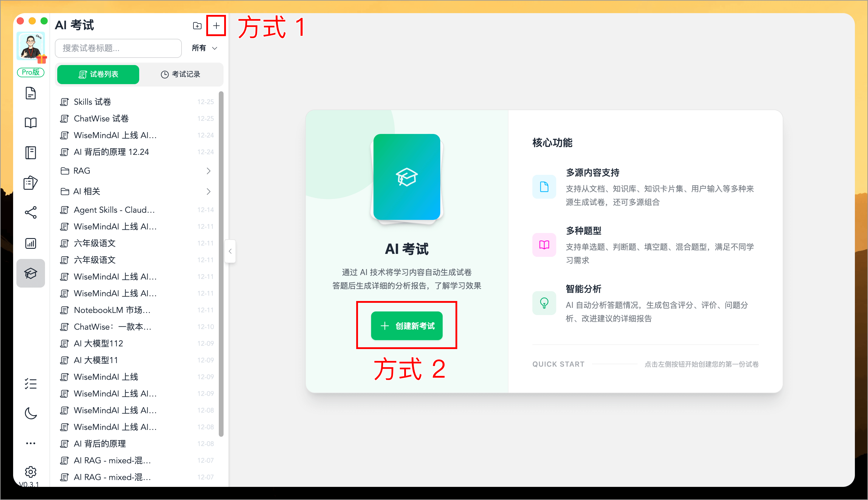Switch to the 试卷列表 tab
Image resolution: width=868 pixels, height=500 pixels.
pyautogui.click(x=98, y=75)
